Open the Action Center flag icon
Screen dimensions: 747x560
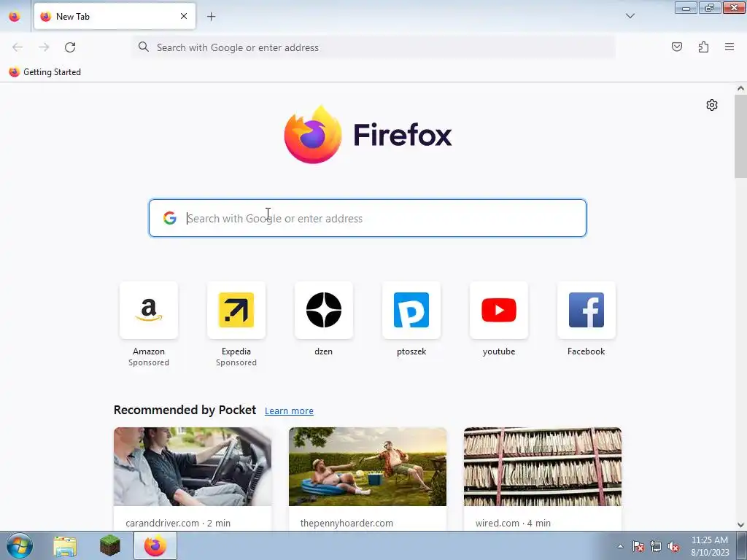(638, 546)
